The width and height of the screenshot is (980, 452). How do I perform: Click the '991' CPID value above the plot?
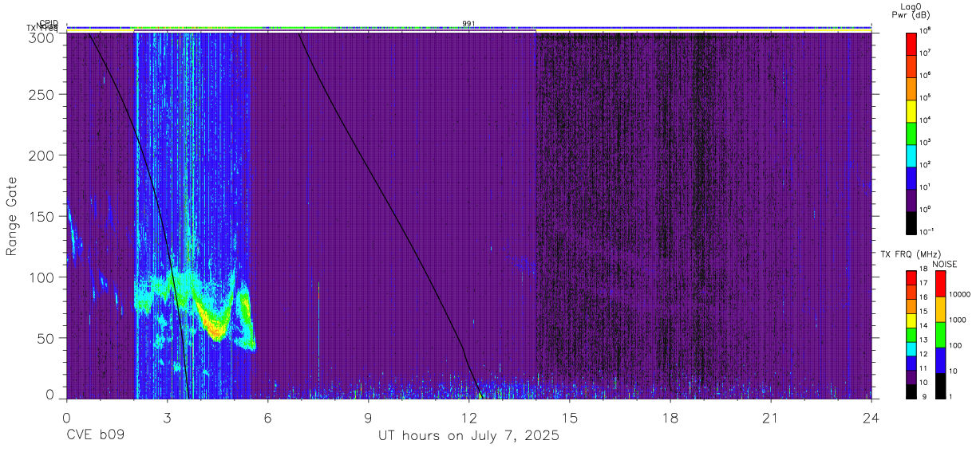(x=468, y=24)
